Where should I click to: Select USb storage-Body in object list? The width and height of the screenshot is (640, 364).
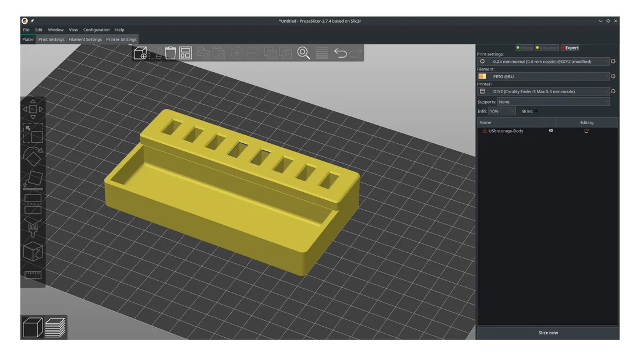tap(505, 131)
